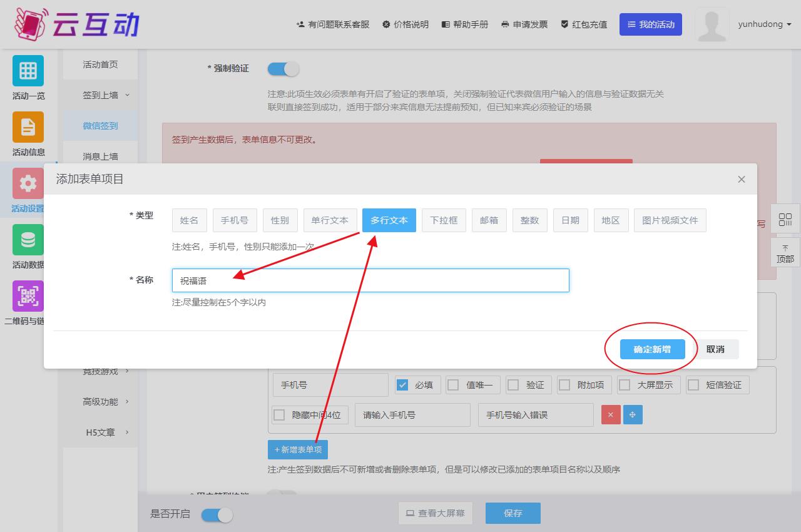Select the 下拉框 field type

pos(444,220)
